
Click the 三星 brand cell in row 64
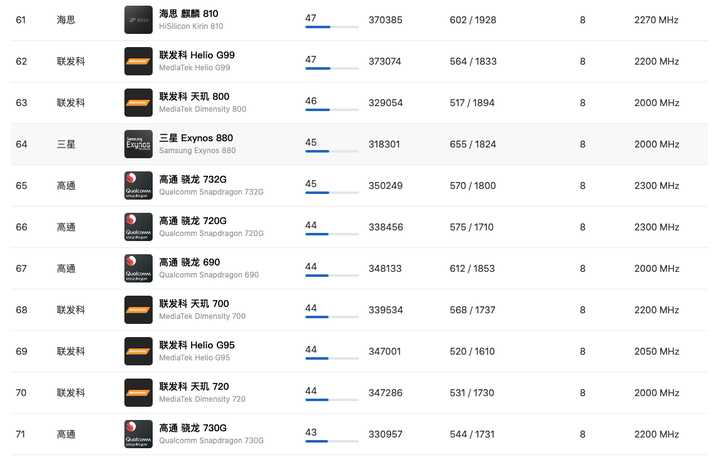click(66, 144)
